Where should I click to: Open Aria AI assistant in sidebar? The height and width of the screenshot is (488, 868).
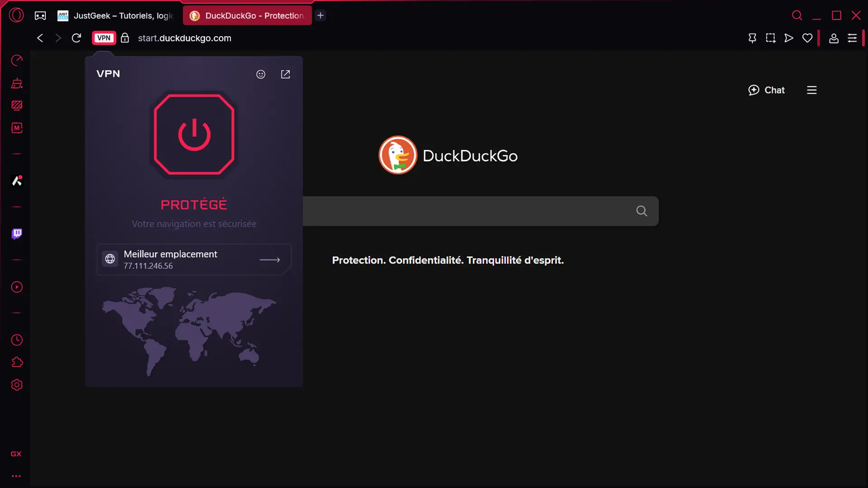coord(17,181)
